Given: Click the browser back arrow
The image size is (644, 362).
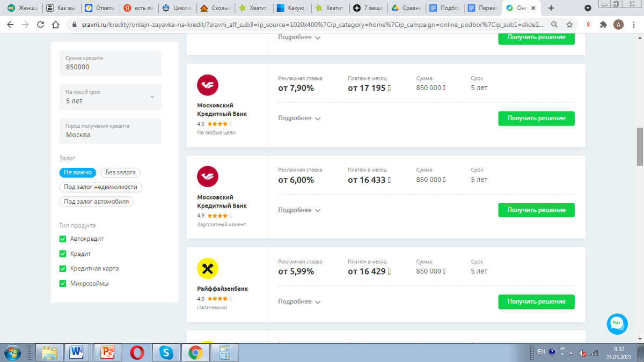Looking at the screenshot, I should click(11, 25).
